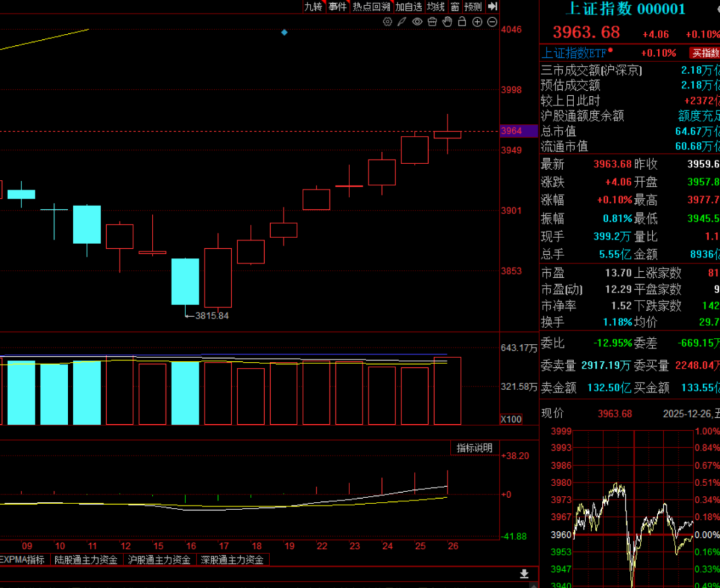Switch to 陆股通主力资金 indicator tab
The width and height of the screenshot is (720, 588).
(86, 560)
